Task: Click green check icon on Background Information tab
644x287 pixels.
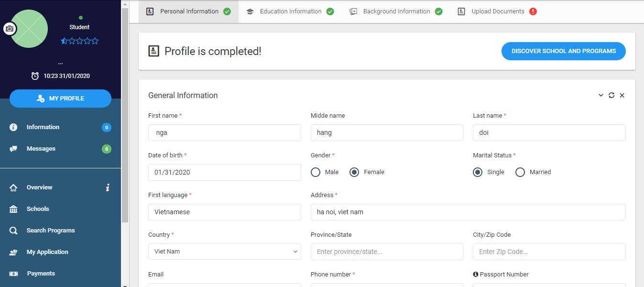Action: pos(439,11)
